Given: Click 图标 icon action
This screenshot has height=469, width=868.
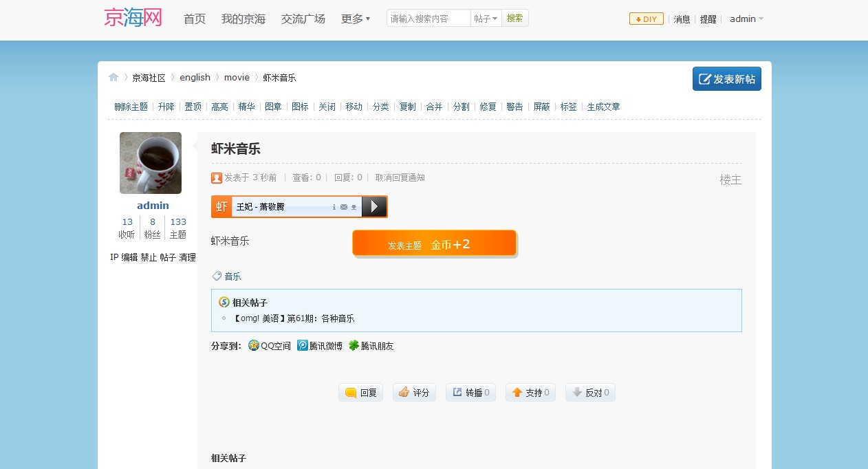Looking at the screenshot, I should pyautogui.click(x=301, y=107).
